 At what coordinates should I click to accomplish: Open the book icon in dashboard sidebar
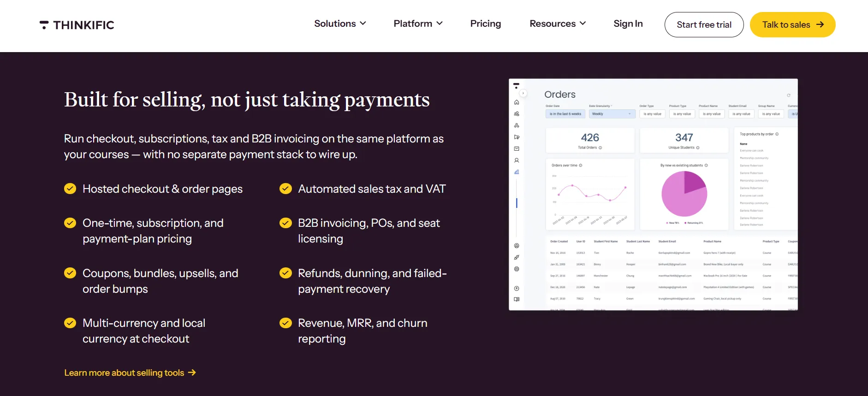tap(517, 299)
